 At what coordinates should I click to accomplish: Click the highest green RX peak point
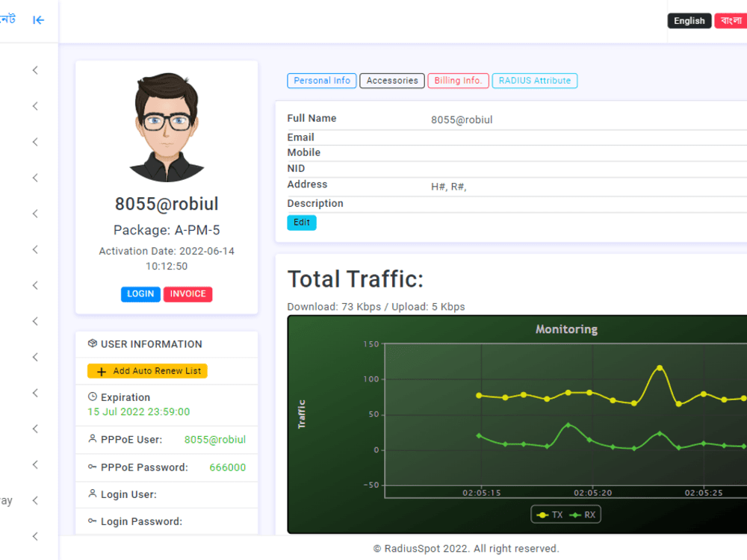(x=568, y=425)
